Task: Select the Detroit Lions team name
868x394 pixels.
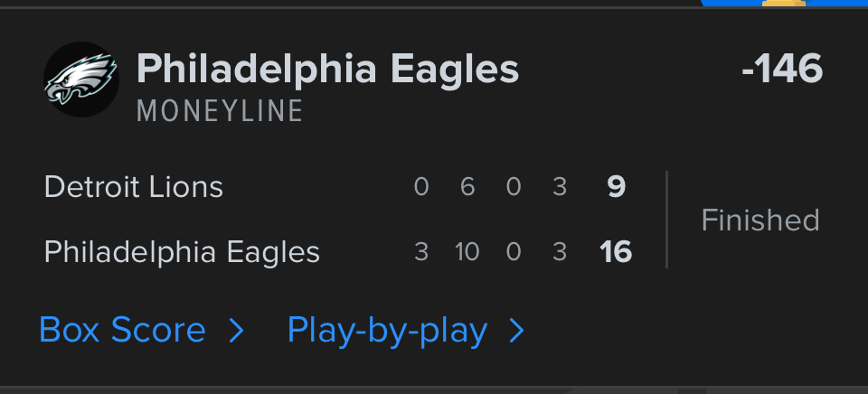Action: tap(133, 188)
